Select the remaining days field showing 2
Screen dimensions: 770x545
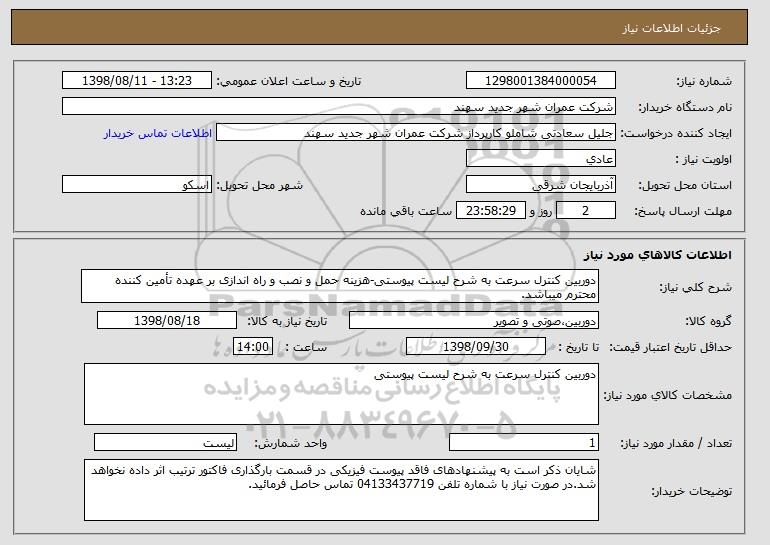(x=586, y=211)
